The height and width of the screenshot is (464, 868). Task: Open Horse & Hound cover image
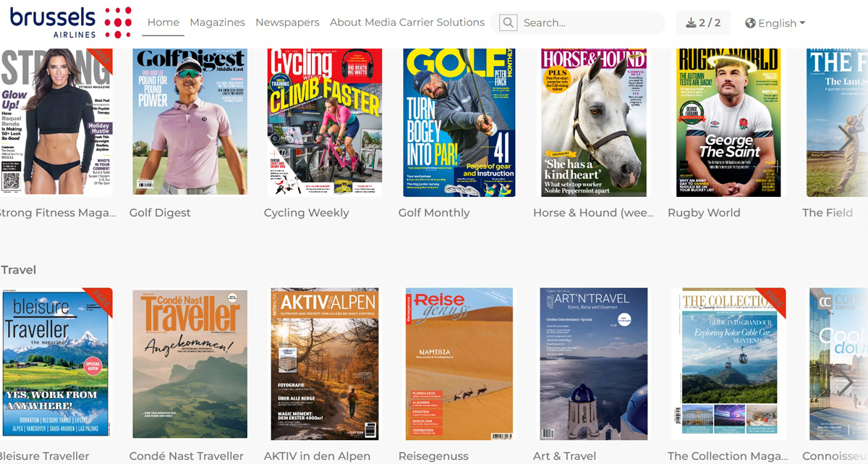click(594, 122)
